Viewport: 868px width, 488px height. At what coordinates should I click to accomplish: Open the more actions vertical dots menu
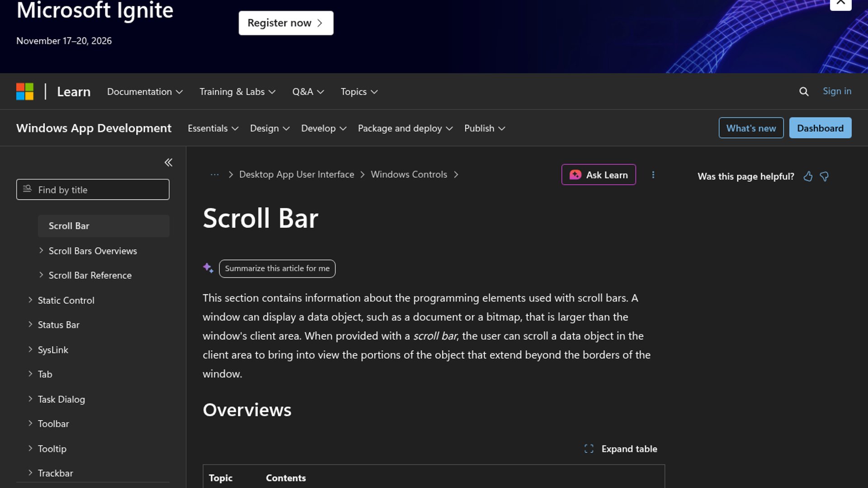[653, 175]
